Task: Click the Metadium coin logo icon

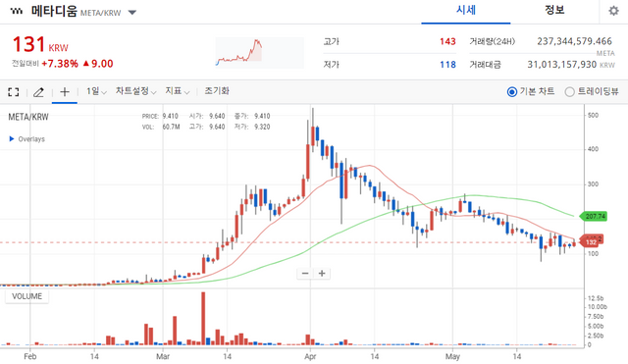Action: [x=17, y=11]
